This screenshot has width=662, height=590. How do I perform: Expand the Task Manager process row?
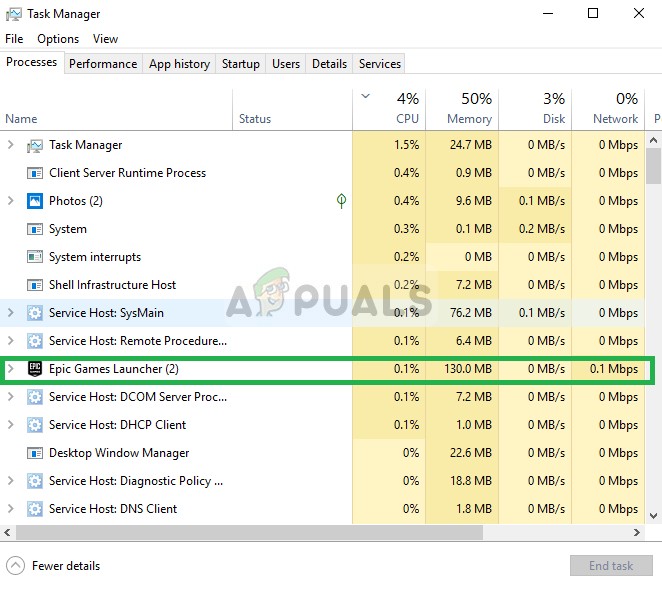tap(11, 145)
